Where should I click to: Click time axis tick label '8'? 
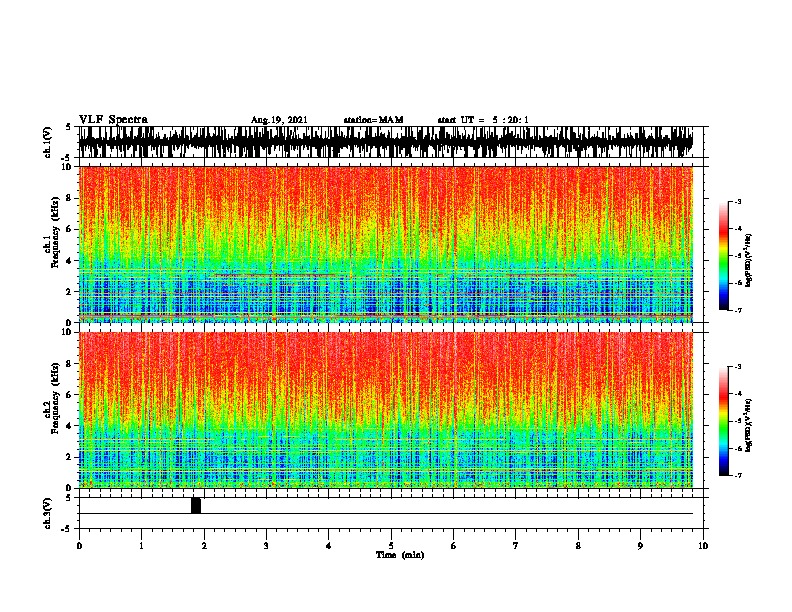(578, 546)
